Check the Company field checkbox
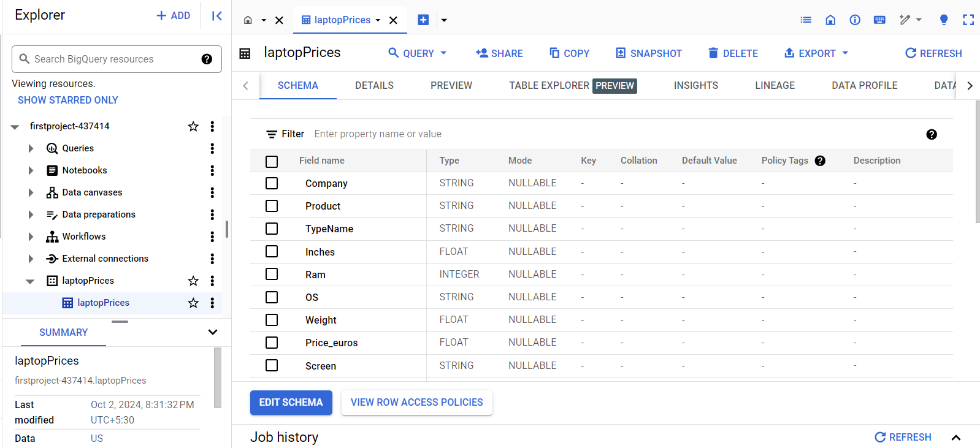This screenshot has width=980, height=448. tap(272, 183)
